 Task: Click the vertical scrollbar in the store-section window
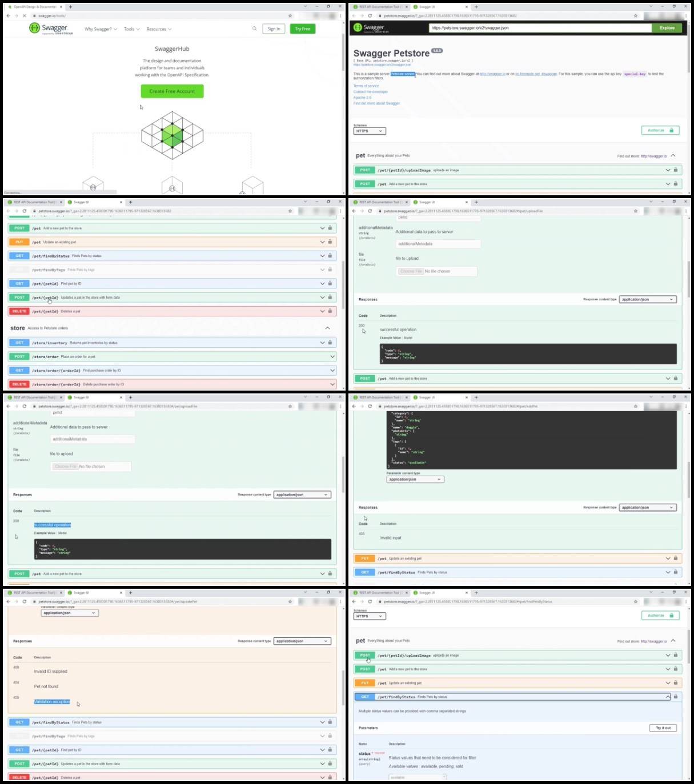(x=343, y=286)
